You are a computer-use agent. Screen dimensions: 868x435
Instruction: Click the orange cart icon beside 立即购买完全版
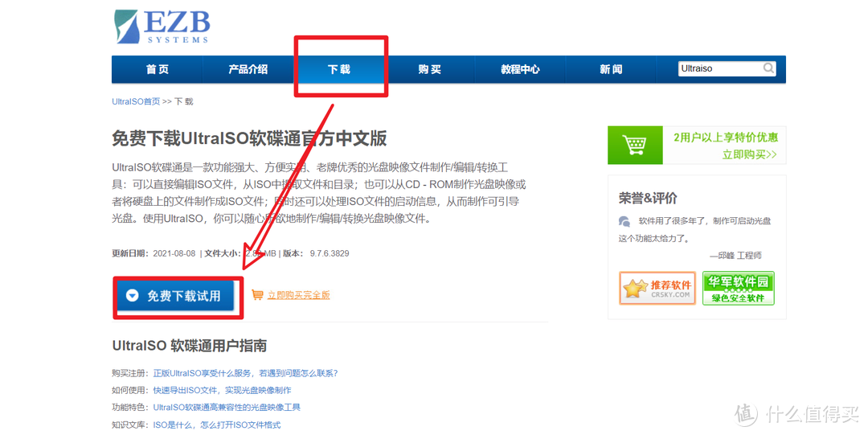257,295
